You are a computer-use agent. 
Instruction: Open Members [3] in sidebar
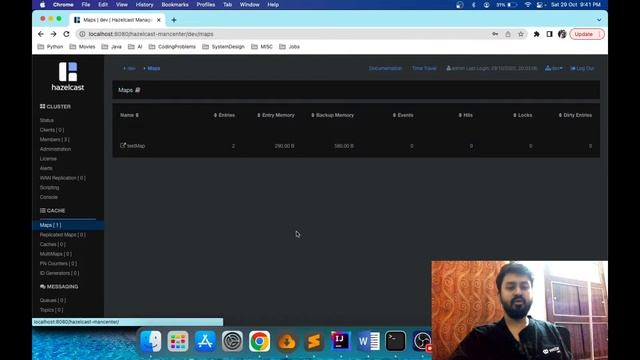coord(55,140)
